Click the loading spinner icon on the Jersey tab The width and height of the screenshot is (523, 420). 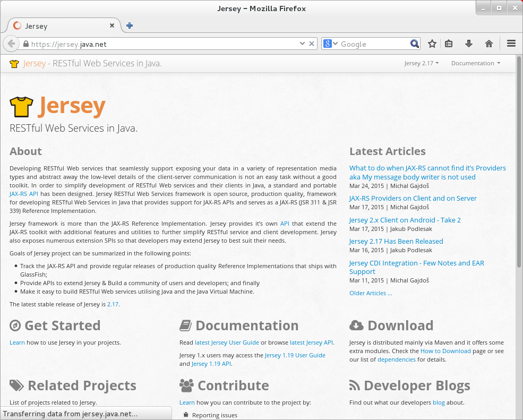click(x=17, y=25)
